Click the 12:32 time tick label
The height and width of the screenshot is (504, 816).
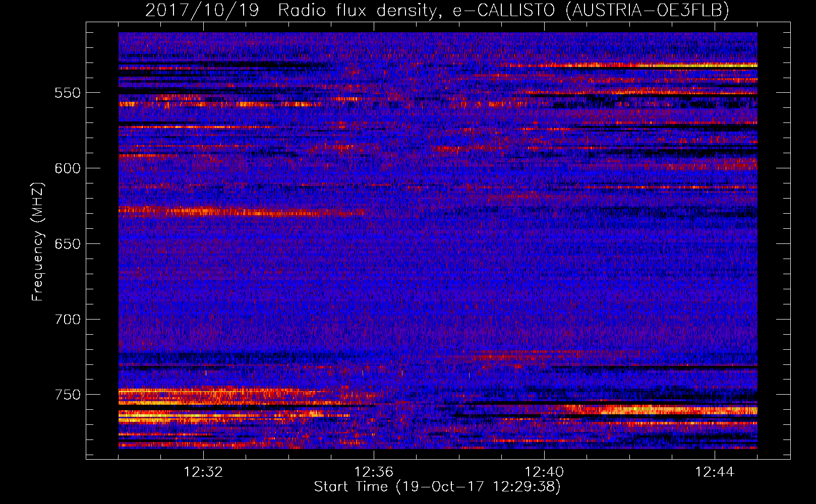coord(203,472)
